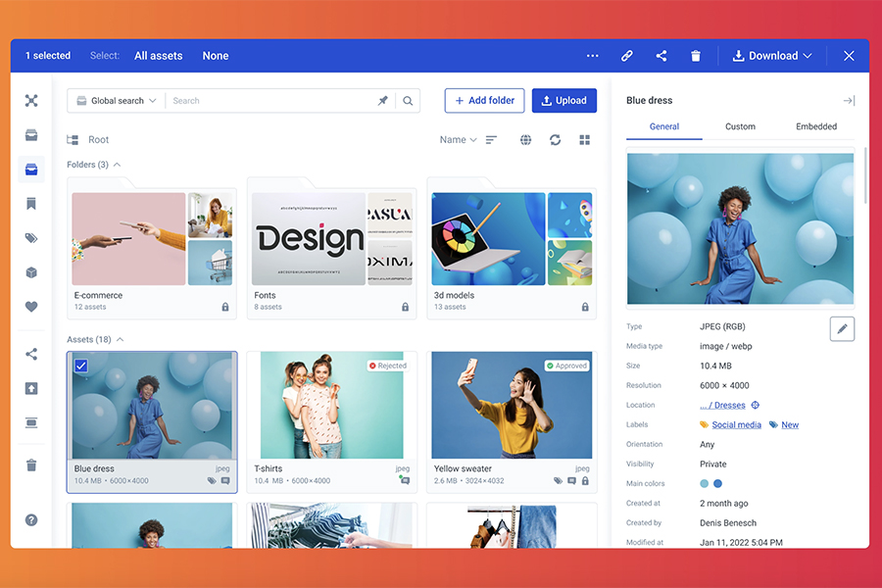Viewport: 882px width, 588px height.
Task: Click the refresh icon above folders
Action: pyautogui.click(x=556, y=140)
